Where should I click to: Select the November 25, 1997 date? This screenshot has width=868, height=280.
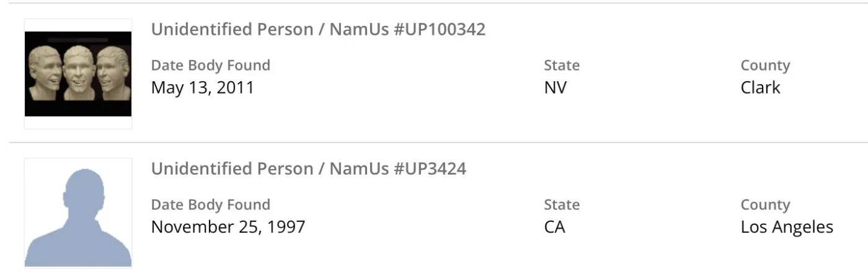(228, 227)
